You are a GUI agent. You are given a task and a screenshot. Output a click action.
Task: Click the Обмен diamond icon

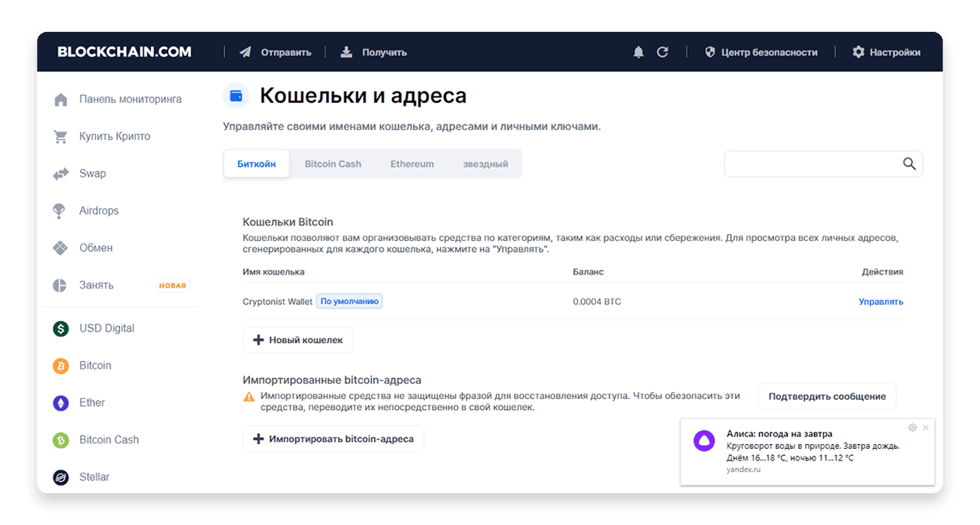tap(61, 248)
